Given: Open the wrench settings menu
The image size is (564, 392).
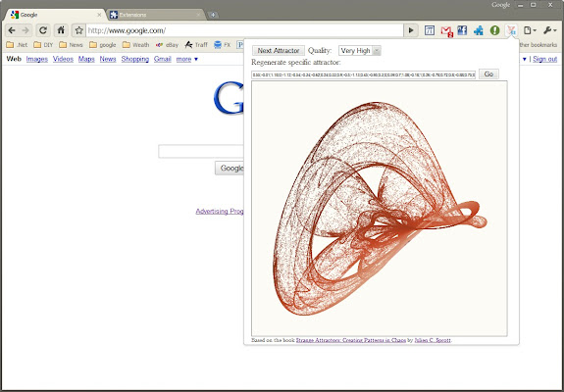Looking at the screenshot, I should [549, 30].
